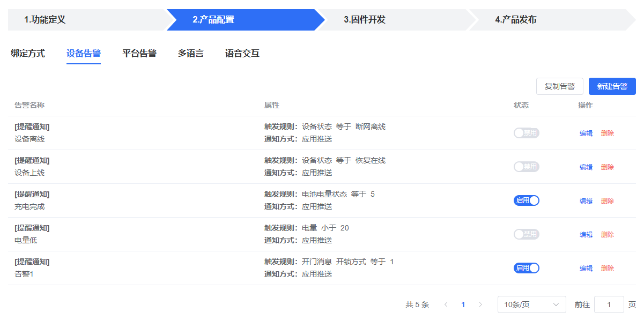Click the next page arrow
The height and width of the screenshot is (320, 644).
pos(480,304)
